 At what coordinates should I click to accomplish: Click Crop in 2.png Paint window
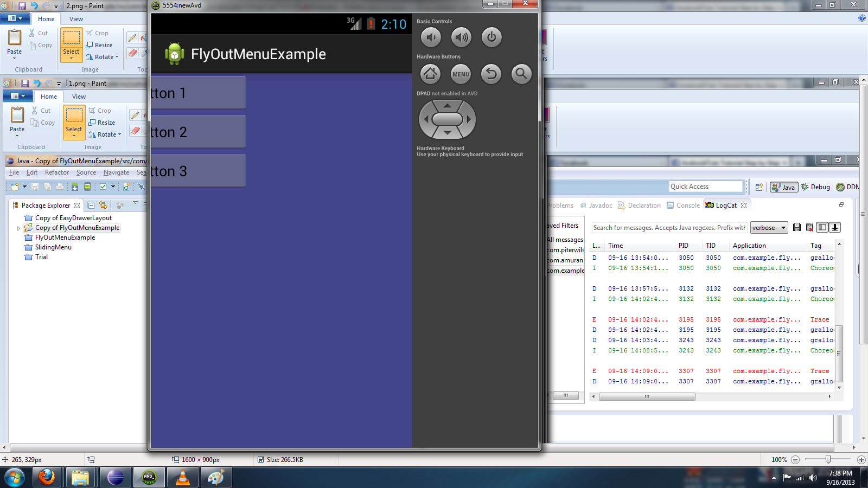pos(97,33)
